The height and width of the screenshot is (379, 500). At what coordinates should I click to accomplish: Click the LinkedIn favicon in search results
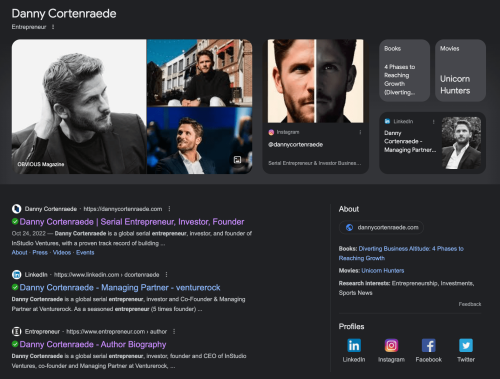coord(16,275)
